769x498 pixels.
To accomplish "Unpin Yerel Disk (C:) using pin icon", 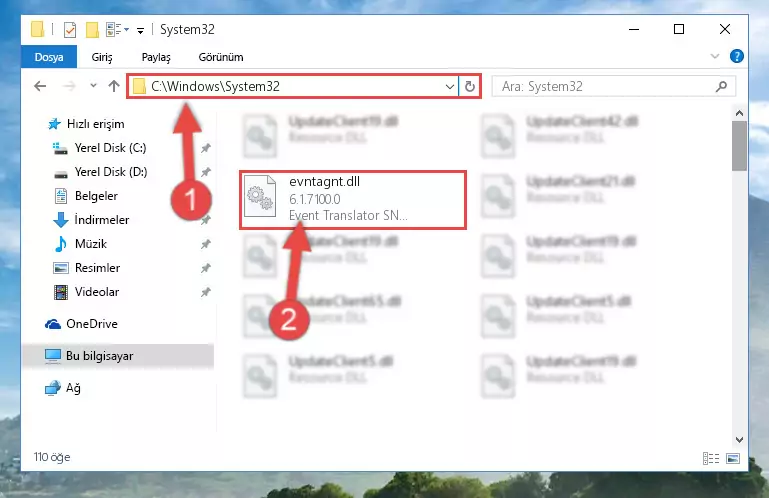I will tap(206, 148).
